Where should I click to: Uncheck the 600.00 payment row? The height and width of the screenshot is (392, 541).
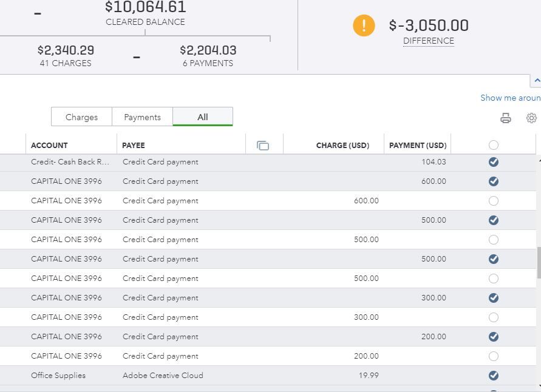(x=493, y=181)
